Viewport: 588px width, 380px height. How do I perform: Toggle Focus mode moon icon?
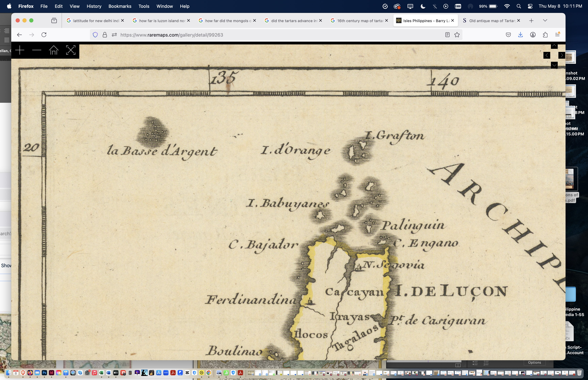point(423,6)
